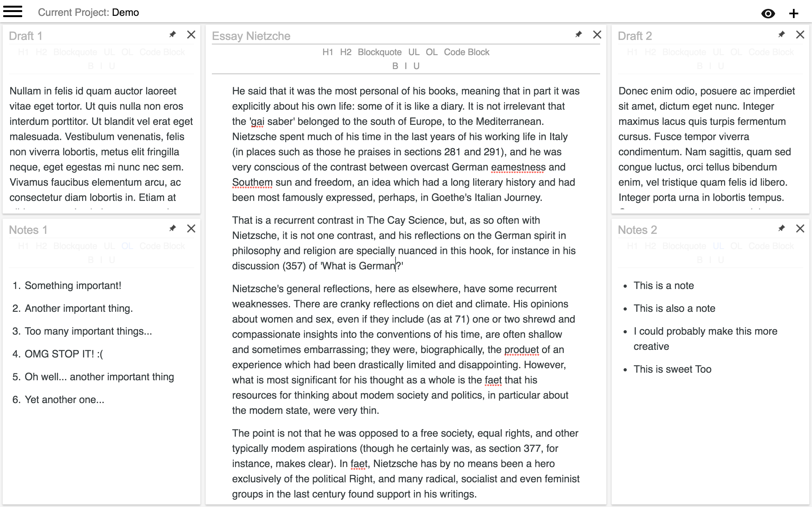Apply Blockquote in Essay Nietzche toolbar
Image resolution: width=812 pixels, height=507 pixels.
[x=379, y=52]
